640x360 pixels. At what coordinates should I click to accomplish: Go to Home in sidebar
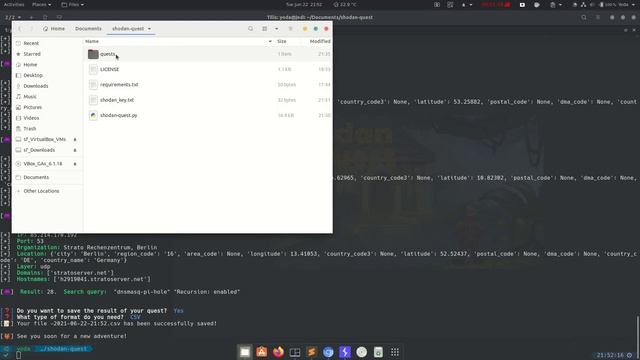pos(47,64)
